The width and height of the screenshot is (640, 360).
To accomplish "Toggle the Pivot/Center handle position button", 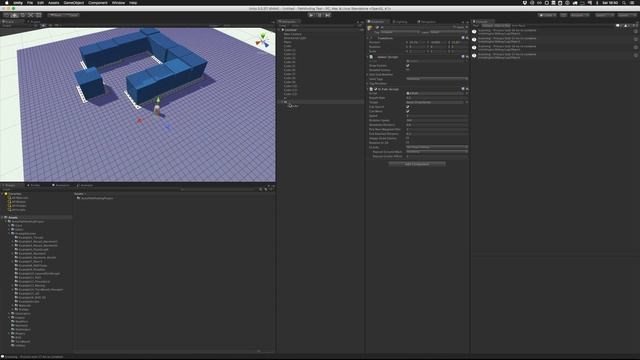I will pos(56,15).
